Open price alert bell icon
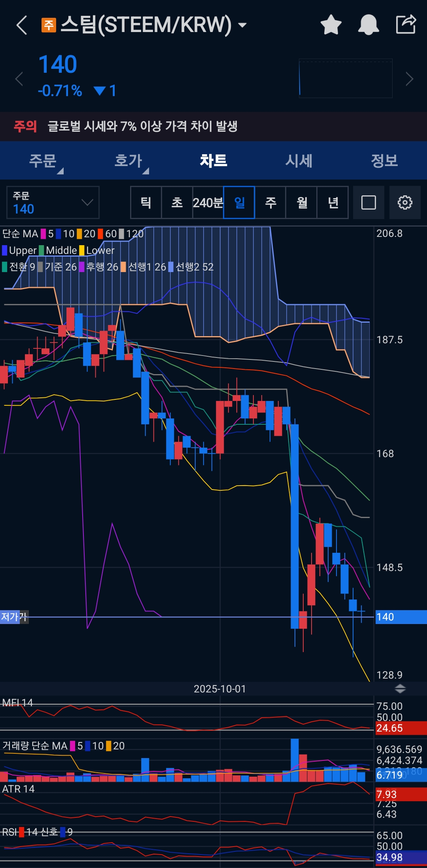Viewport: 427px width, 868px height. tap(368, 25)
